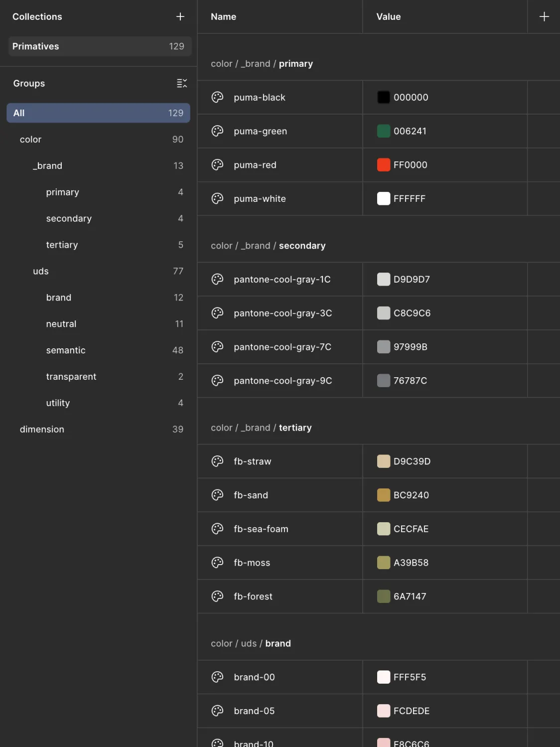Toggle the Groups collapse-all icon
This screenshot has height=747, width=560.
click(182, 83)
